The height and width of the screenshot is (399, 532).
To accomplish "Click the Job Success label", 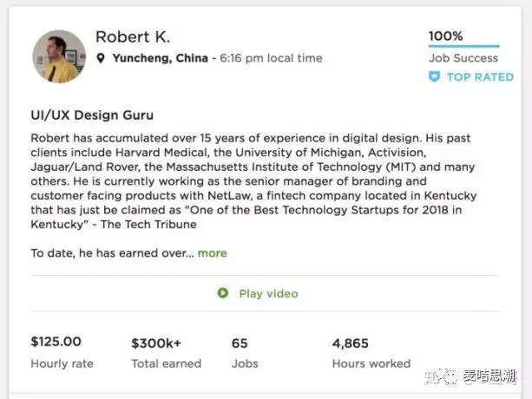I will [463, 58].
